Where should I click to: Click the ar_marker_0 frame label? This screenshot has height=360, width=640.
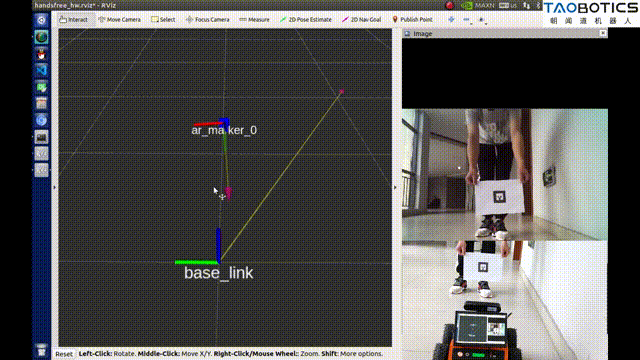tap(224, 130)
